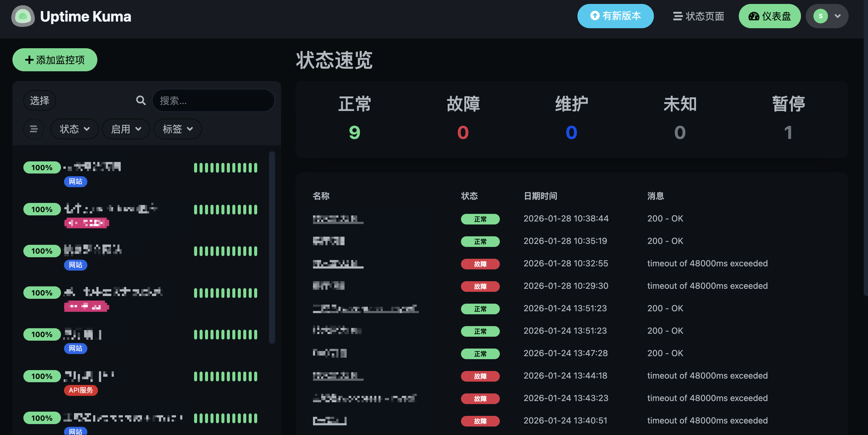Click the monitor list scrollbar
868x435 pixels.
pyautogui.click(x=272, y=248)
